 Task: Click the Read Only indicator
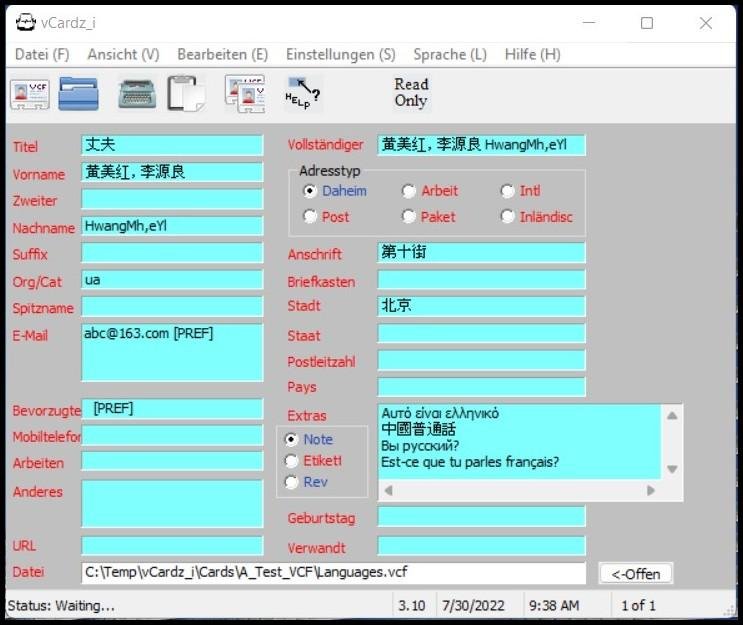(411, 92)
